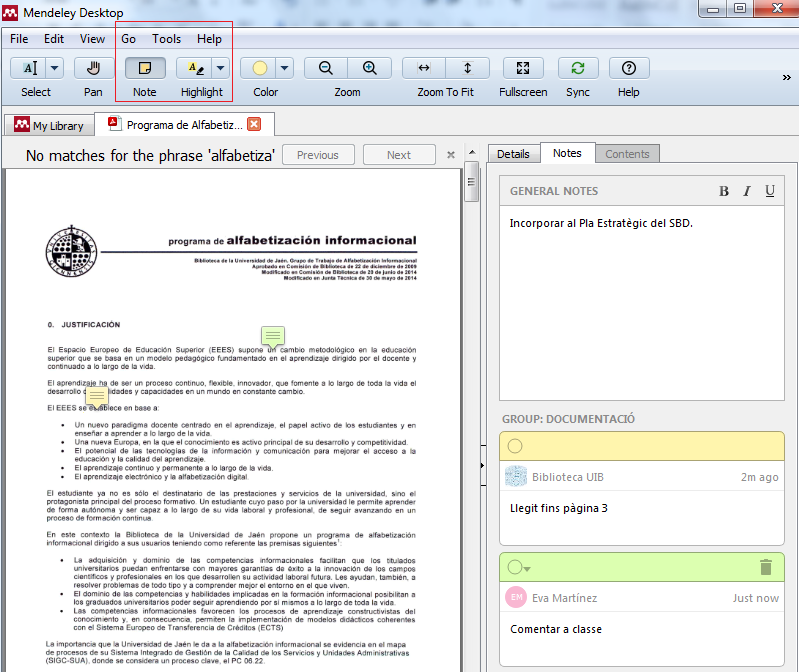This screenshot has height=672, width=799.
Task: Zoom out with the minus magnifier
Action: [x=326, y=68]
